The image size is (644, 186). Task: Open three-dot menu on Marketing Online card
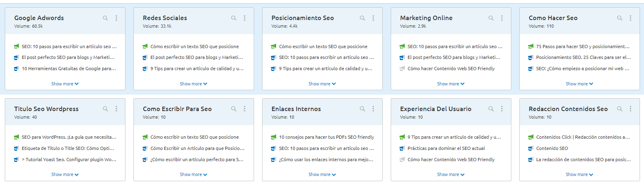tap(502, 18)
